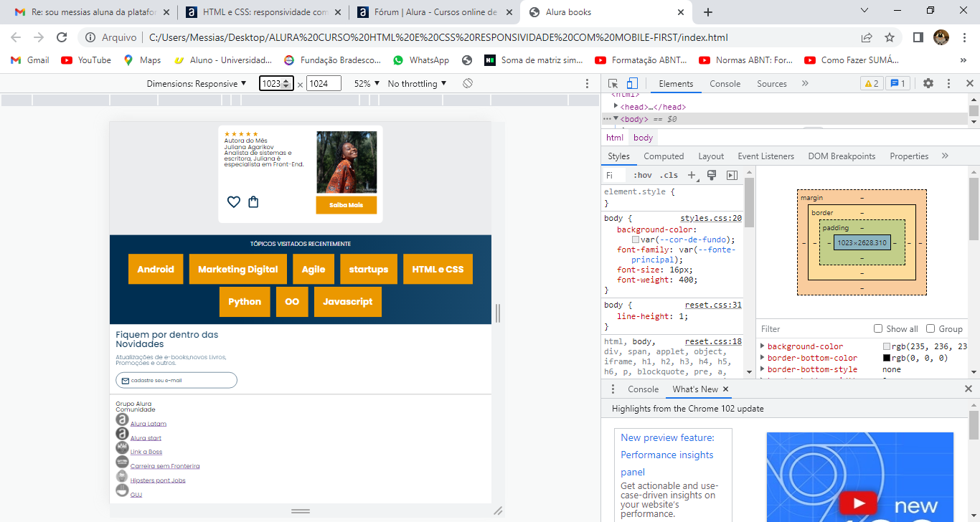Click the viewport height field showing 1024
The width and height of the screenshot is (980, 522).
(x=324, y=84)
